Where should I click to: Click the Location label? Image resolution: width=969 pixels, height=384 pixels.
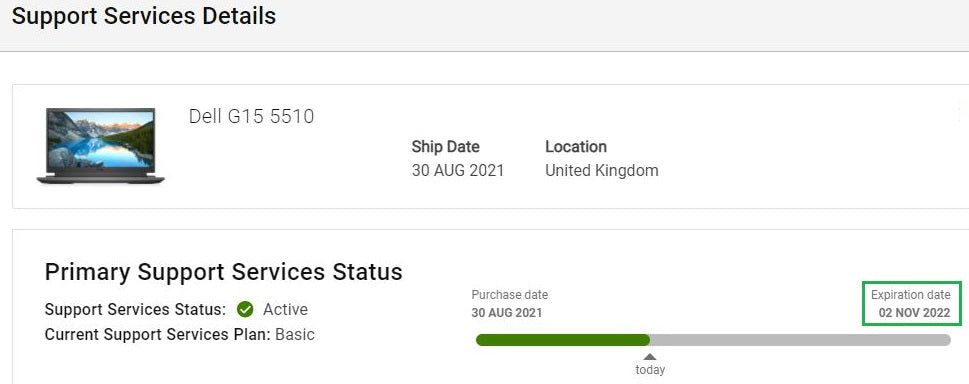click(576, 147)
